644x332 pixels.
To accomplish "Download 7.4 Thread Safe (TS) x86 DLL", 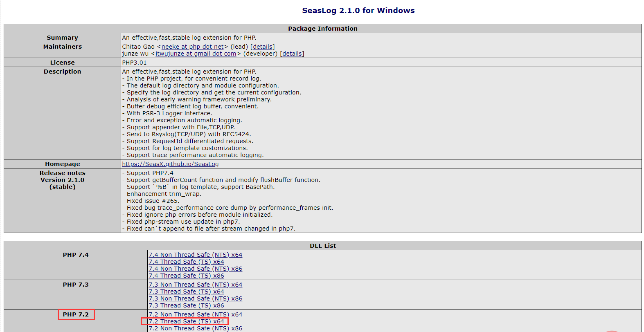I will pyautogui.click(x=187, y=276).
